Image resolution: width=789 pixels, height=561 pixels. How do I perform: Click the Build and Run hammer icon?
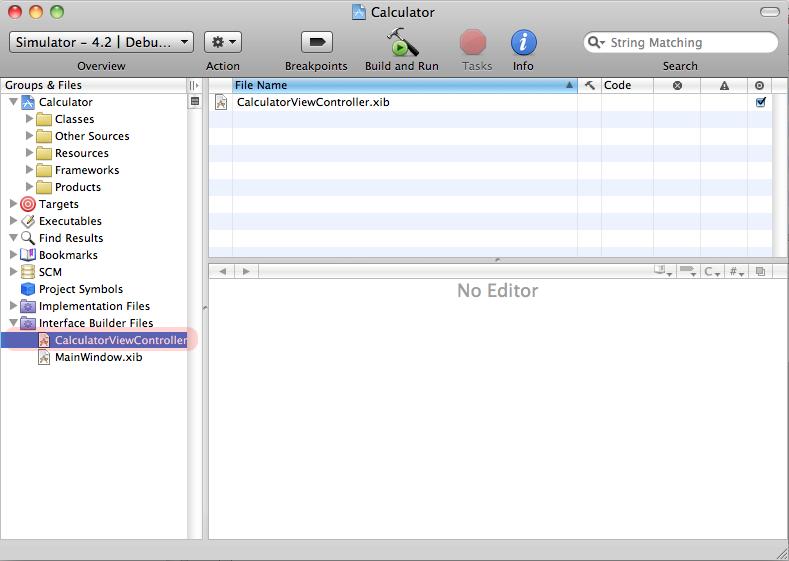pos(402,42)
